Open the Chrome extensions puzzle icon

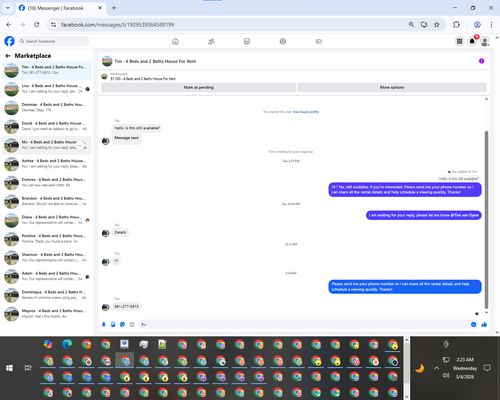click(x=456, y=25)
